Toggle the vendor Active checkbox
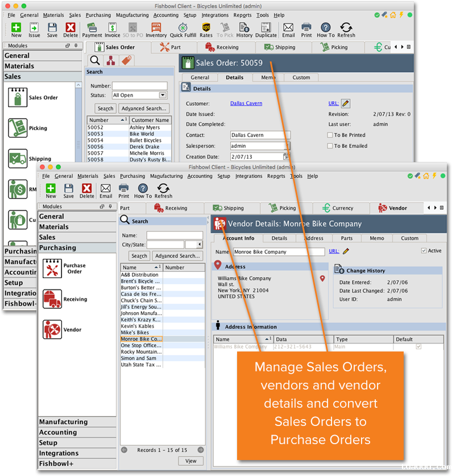Viewport: 452px width, 476px height. tap(424, 251)
